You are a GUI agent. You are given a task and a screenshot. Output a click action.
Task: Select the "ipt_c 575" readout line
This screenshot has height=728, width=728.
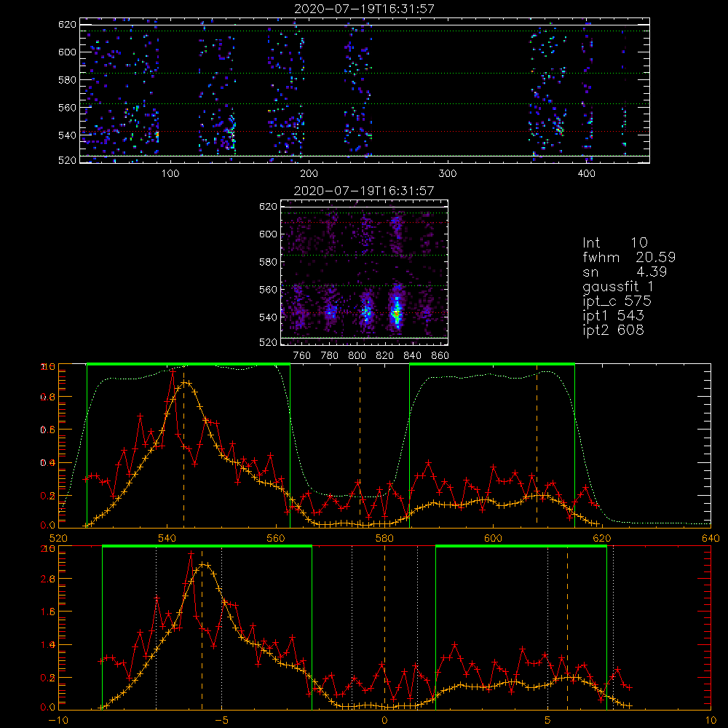[x=617, y=301]
